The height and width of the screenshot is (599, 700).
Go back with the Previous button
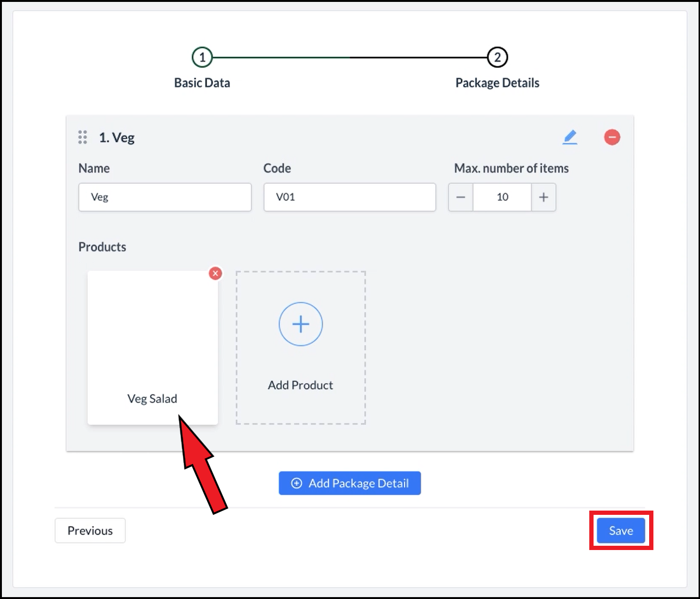click(90, 531)
